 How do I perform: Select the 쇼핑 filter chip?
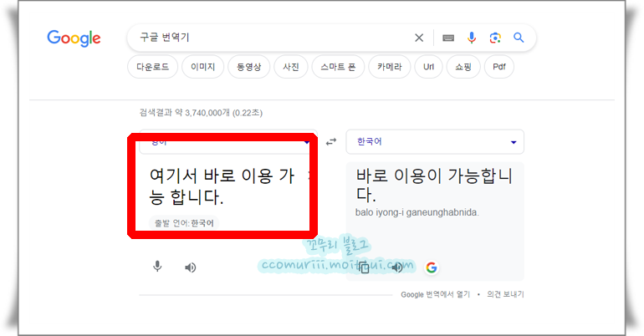(463, 67)
